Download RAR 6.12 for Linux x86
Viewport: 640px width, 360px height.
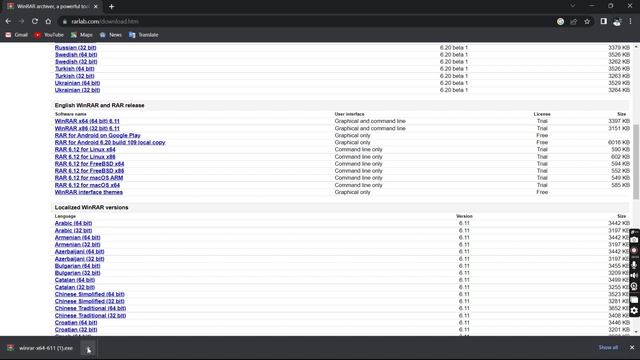85,157
